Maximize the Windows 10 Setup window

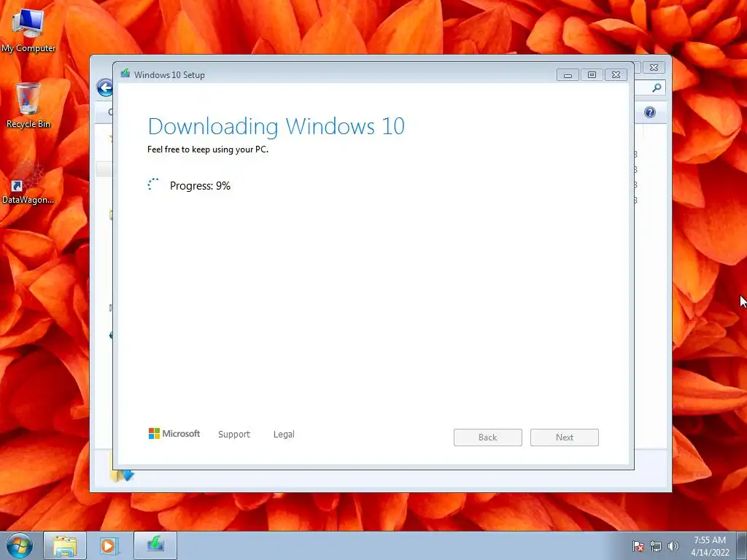tap(592, 75)
